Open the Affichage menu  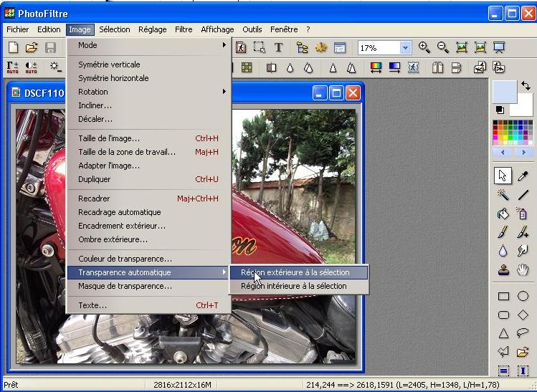point(217,29)
